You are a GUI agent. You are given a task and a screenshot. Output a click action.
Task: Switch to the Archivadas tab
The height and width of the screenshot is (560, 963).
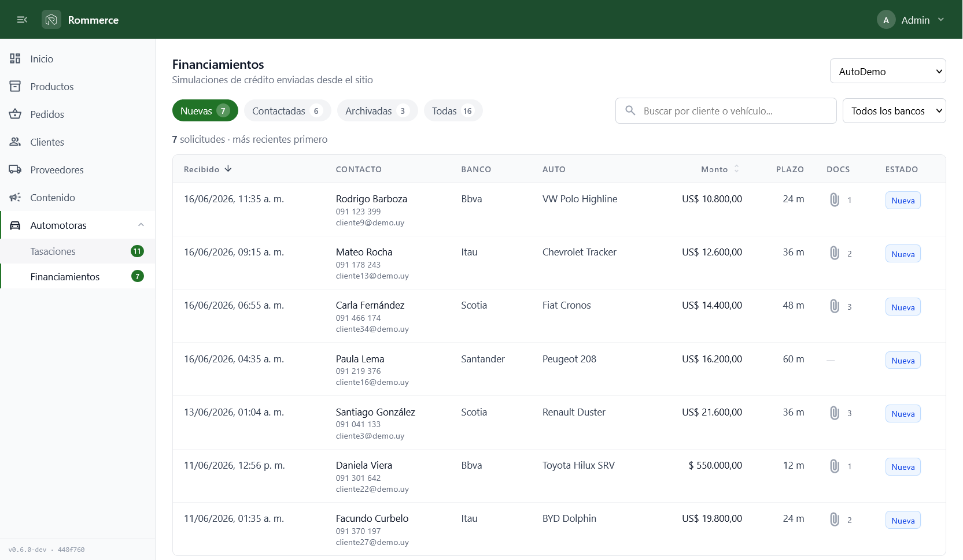[x=377, y=110]
